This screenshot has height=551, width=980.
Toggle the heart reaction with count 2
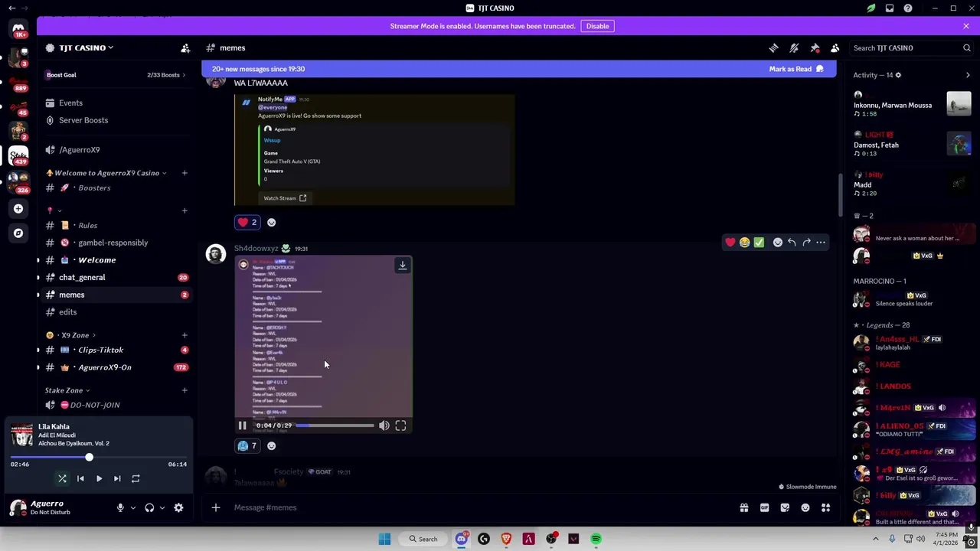247,223
